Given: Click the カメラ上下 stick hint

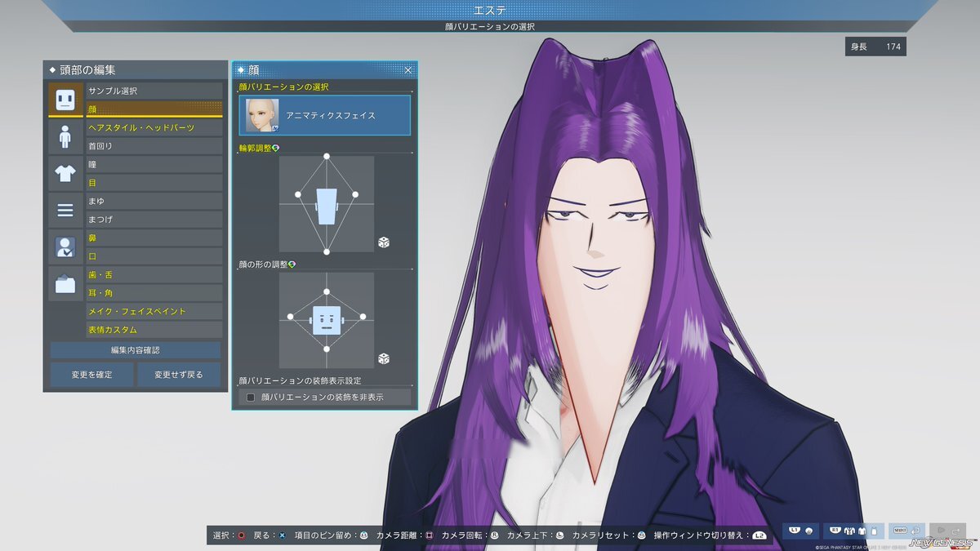Looking at the screenshot, I should (x=536, y=535).
